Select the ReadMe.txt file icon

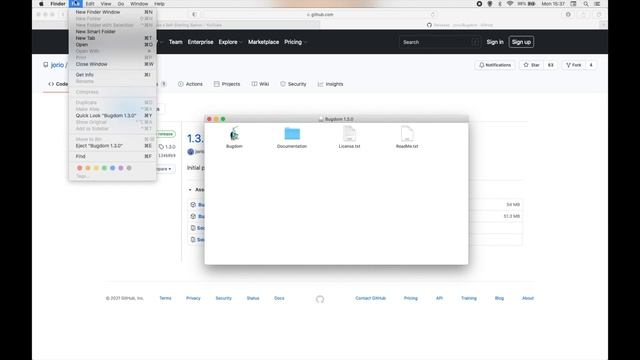(407, 133)
